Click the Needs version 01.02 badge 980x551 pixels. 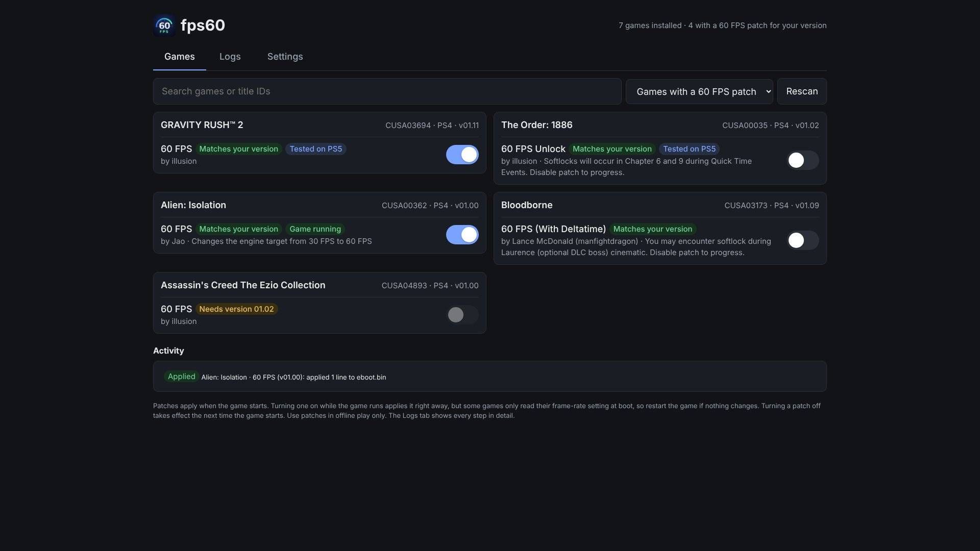click(236, 309)
